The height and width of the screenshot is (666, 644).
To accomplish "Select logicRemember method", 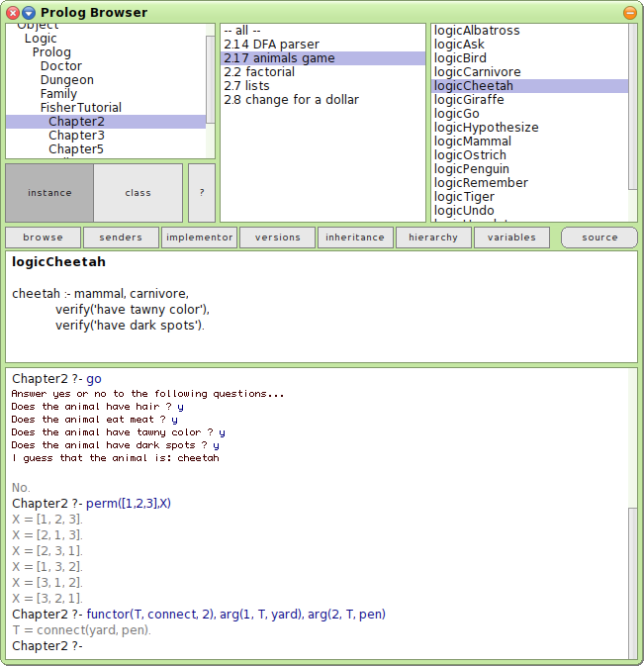I will coord(530,183).
